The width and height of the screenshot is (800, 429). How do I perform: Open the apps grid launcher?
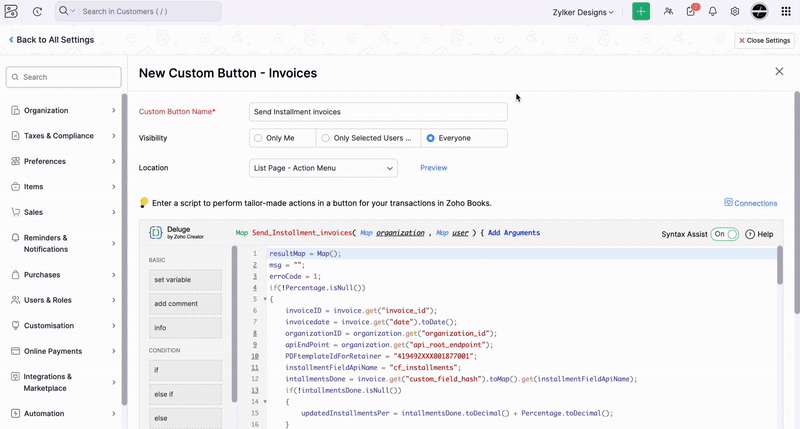pos(786,11)
